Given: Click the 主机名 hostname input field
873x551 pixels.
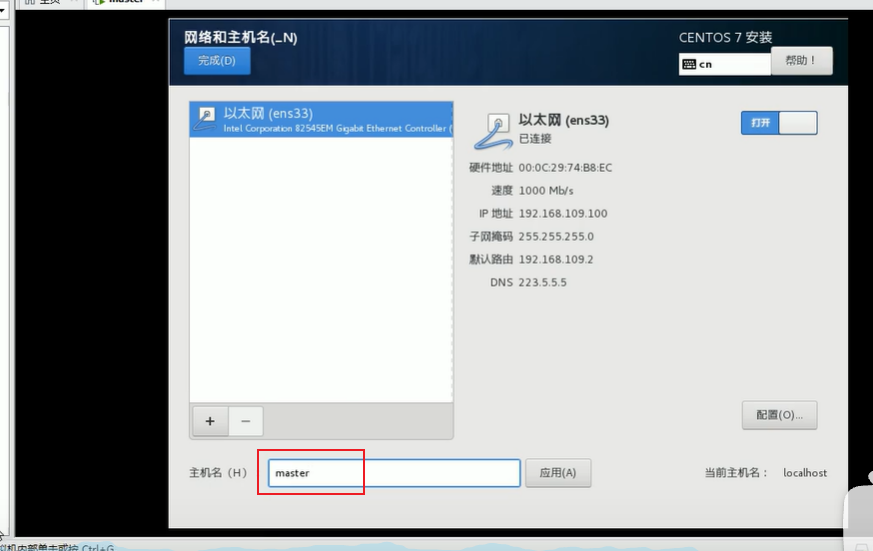Looking at the screenshot, I should point(394,473).
